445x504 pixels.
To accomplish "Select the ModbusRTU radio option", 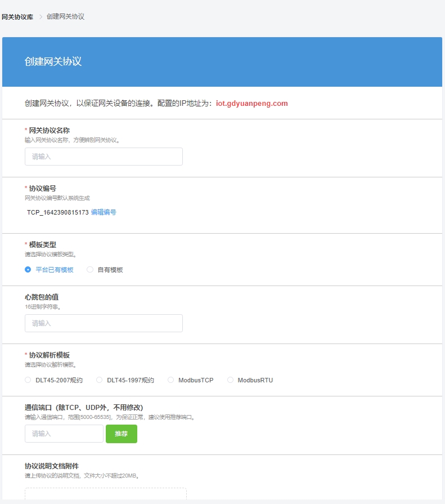I will 230,380.
